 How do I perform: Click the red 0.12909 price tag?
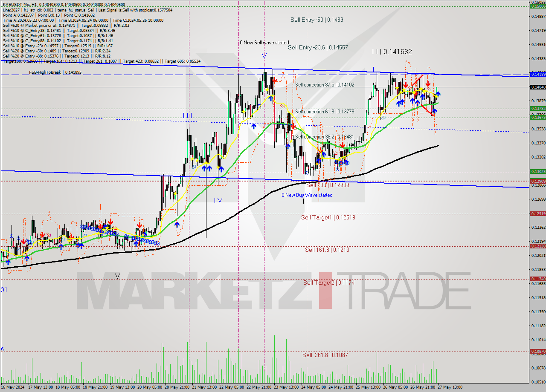point(537,181)
